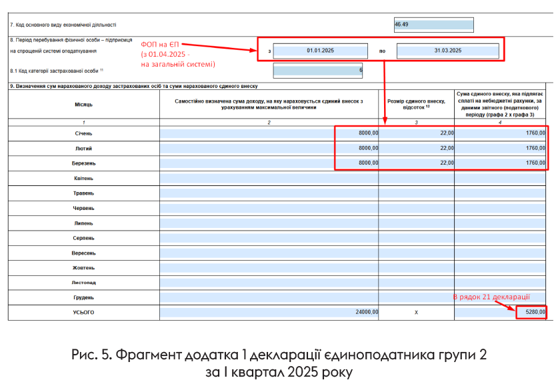Click the Березень income cell in column 2
The image size is (560, 392).
[x=269, y=163]
